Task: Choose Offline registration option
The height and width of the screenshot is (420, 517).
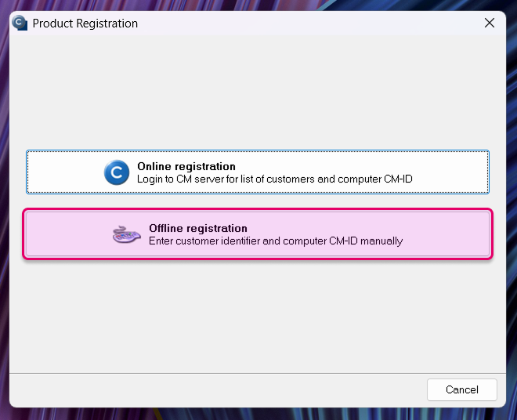Action: click(258, 234)
